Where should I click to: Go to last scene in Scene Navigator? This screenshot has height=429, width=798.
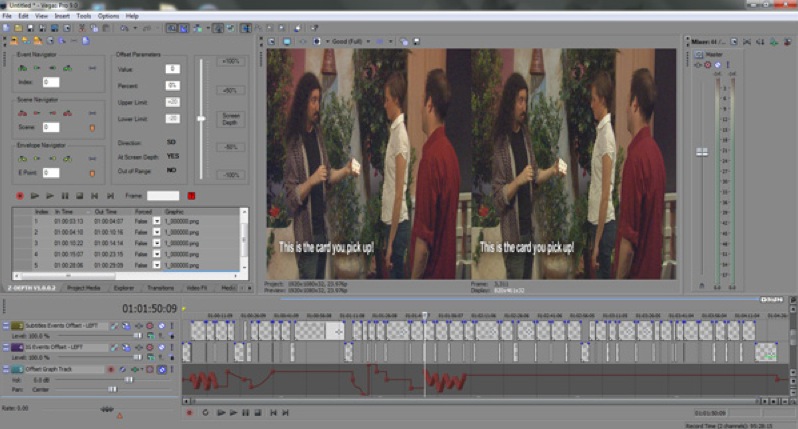coord(67,113)
